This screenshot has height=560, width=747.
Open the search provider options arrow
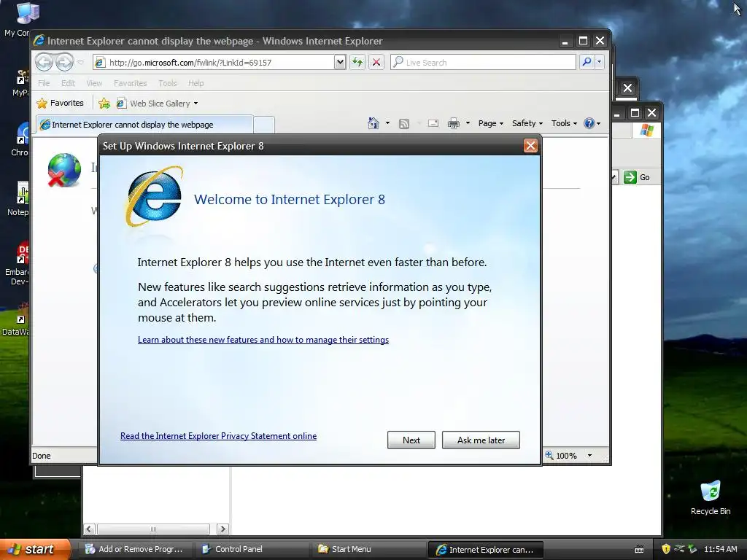click(x=600, y=62)
